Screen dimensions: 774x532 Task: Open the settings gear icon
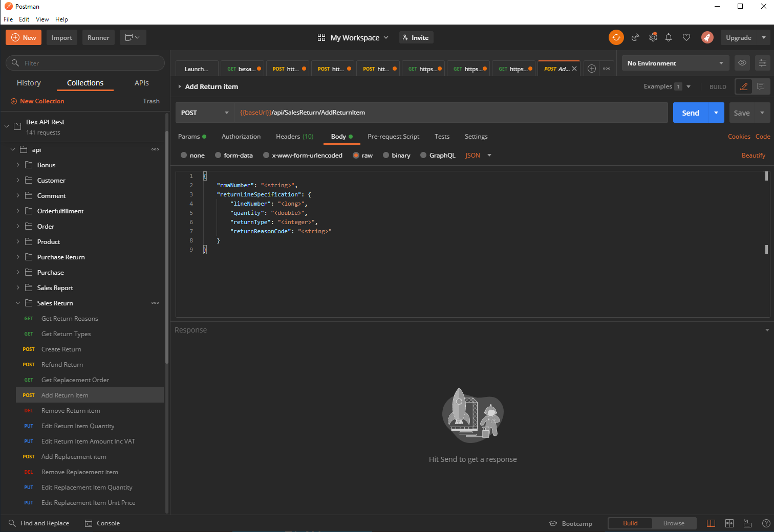tap(653, 37)
